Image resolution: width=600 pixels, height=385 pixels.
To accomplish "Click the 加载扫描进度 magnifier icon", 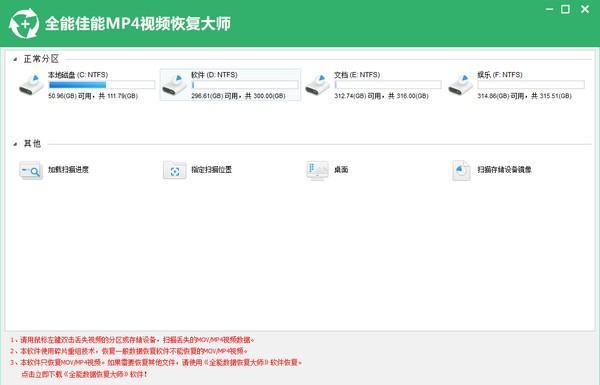I will (31, 170).
